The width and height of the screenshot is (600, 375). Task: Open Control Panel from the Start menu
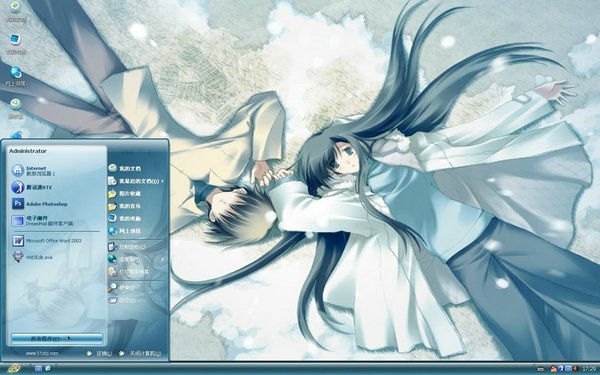[127, 247]
